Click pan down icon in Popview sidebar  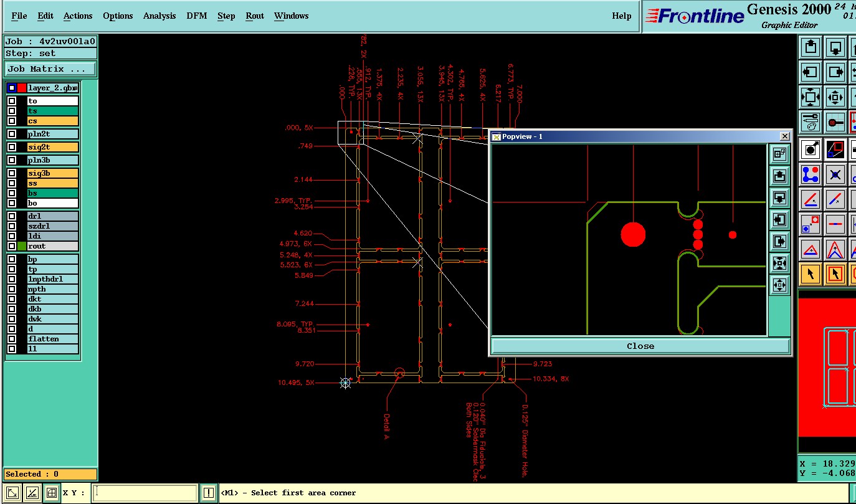click(x=779, y=198)
